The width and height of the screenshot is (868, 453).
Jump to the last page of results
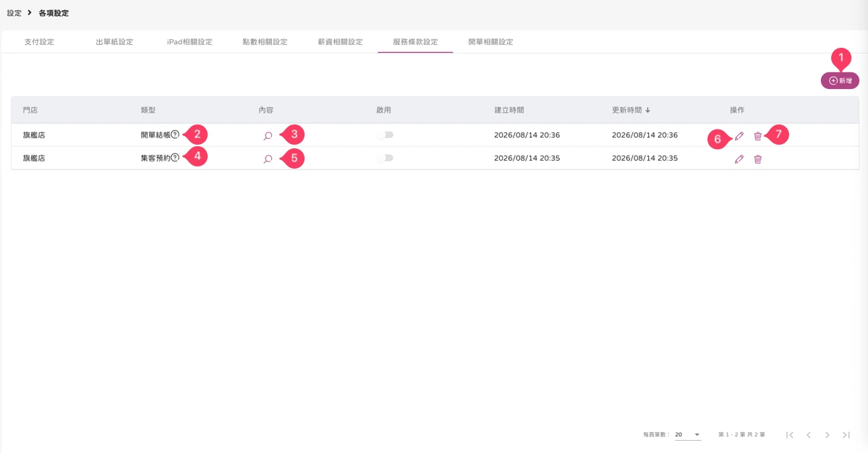[x=846, y=435]
